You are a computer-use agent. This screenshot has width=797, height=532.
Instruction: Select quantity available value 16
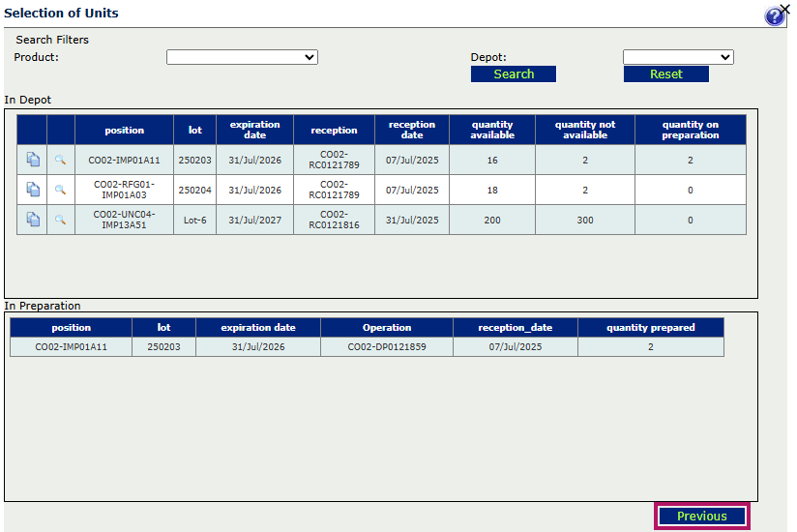pyautogui.click(x=492, y=160)
